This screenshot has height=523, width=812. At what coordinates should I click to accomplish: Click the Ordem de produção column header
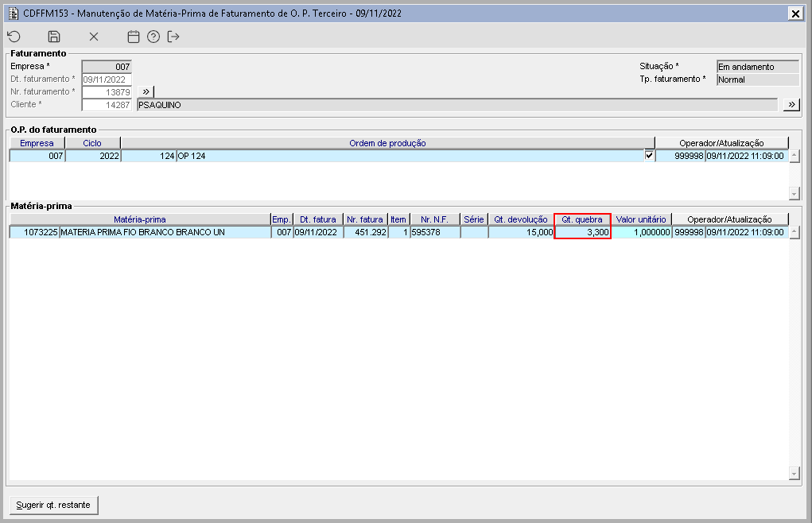[x=388, y=143]
